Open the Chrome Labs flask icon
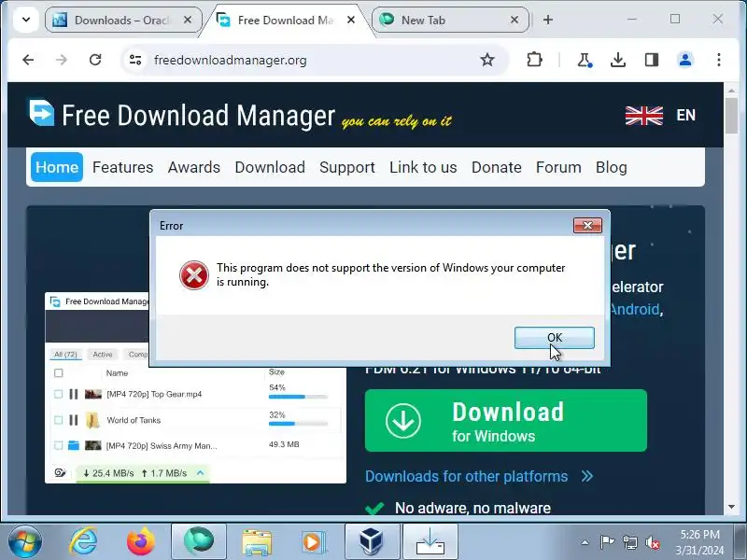Screen dimensions: 747x560 (585, 60)
